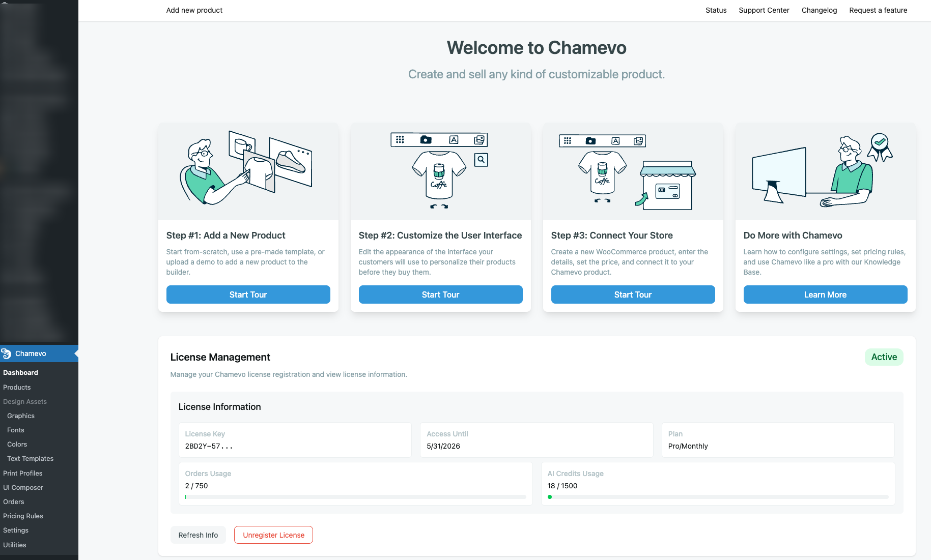Go to Support Center
Screen dimensions: 931x560
pos(764,10)
